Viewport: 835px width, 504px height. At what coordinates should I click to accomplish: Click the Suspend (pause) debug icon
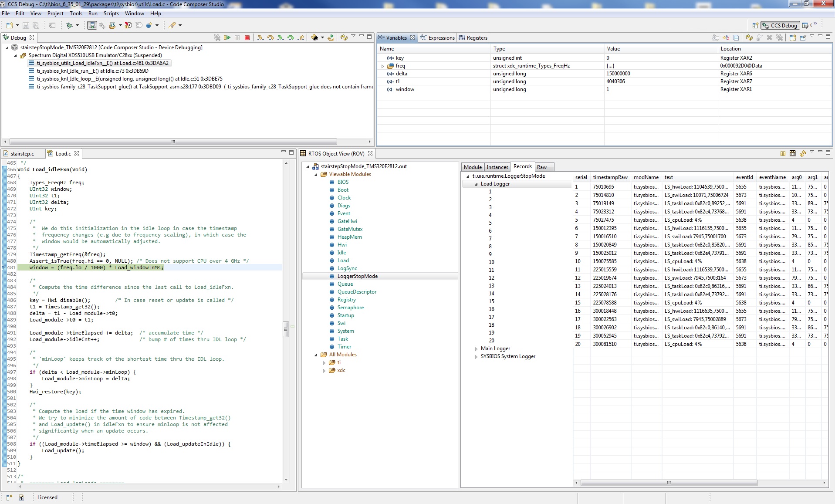[237, 37]
